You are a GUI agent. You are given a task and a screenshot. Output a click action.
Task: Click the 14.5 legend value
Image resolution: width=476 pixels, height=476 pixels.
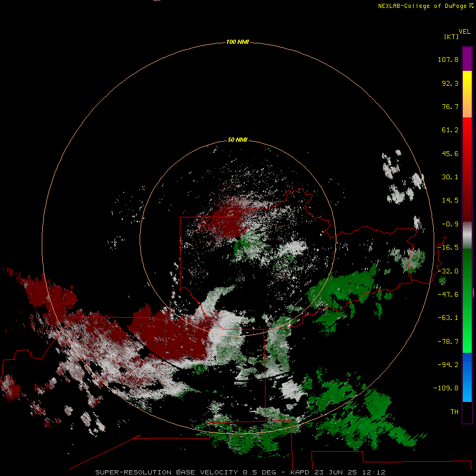tap(450, 200)
